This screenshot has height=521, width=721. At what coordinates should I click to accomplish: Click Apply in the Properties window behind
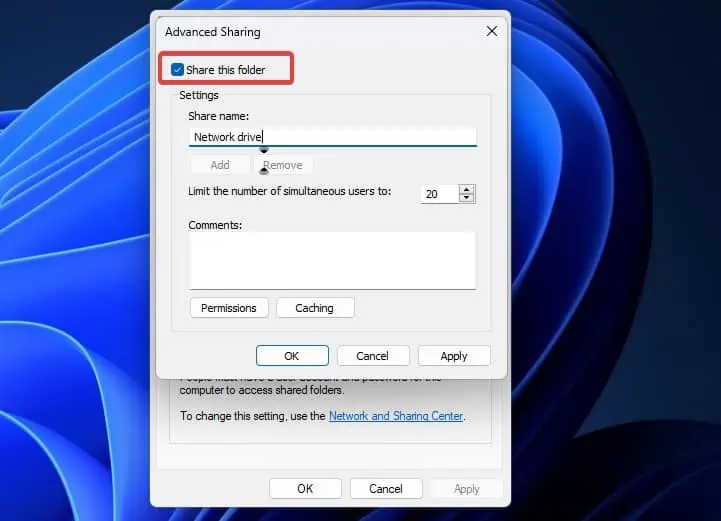click(467, 488)
